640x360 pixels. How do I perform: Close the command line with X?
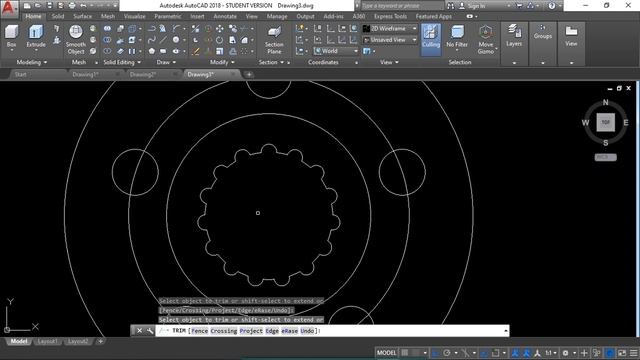pos(139,331)
